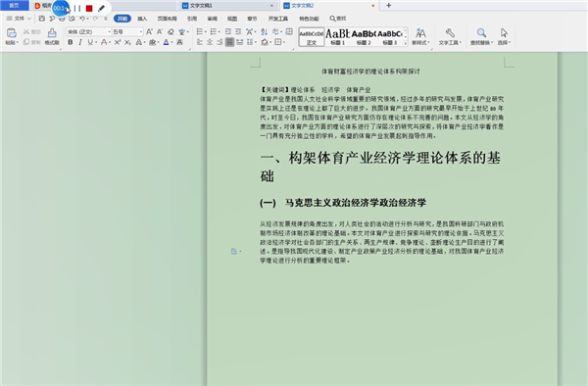Toggle Underline formatting
Viewport: 588px width, 386px height.
pos(90,42)
